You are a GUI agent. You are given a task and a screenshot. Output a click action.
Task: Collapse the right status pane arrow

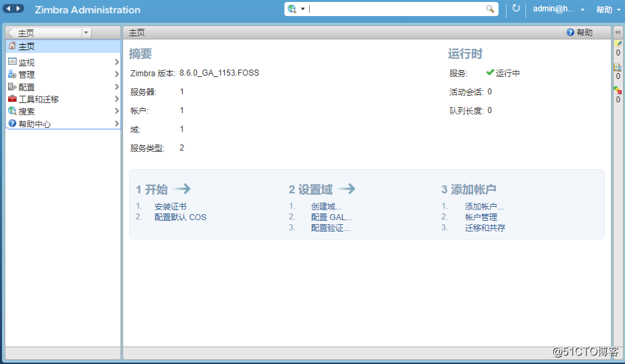pos(618,32)
